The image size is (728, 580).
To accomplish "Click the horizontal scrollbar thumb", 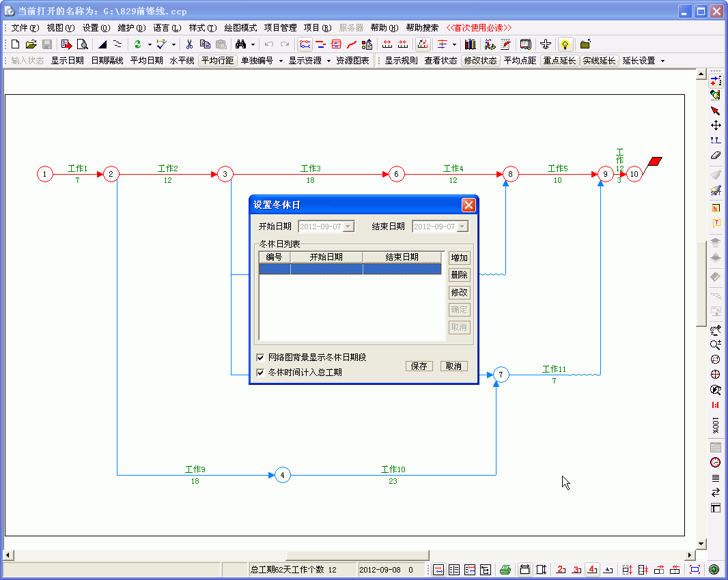I will tap(357, 555).
